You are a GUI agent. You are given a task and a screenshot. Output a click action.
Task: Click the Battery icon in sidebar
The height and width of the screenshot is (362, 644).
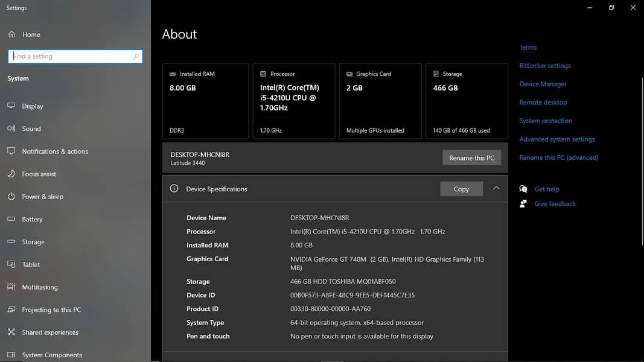[x=11, y=219]
